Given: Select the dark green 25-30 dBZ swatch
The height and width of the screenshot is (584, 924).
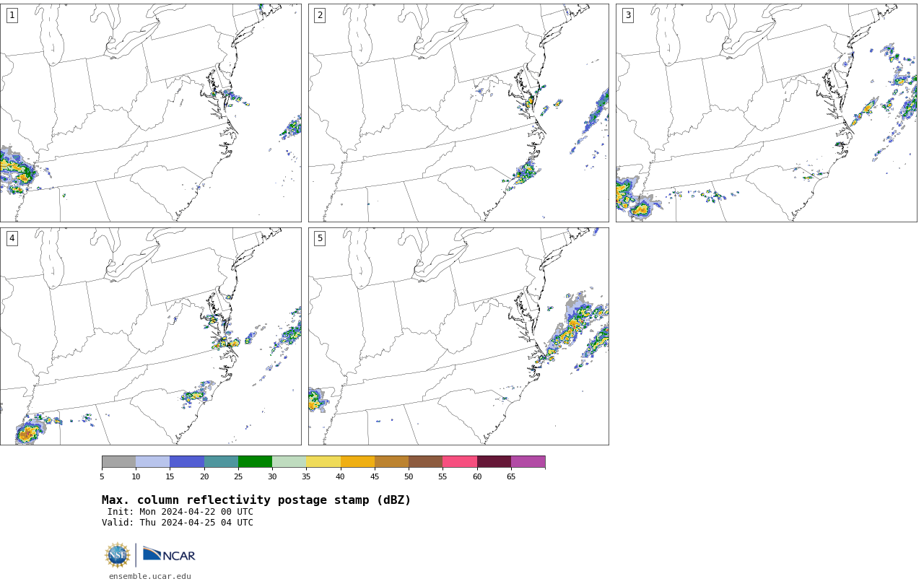Looking at the screenshot, I should pyautogui.click(x=255, y=462).
